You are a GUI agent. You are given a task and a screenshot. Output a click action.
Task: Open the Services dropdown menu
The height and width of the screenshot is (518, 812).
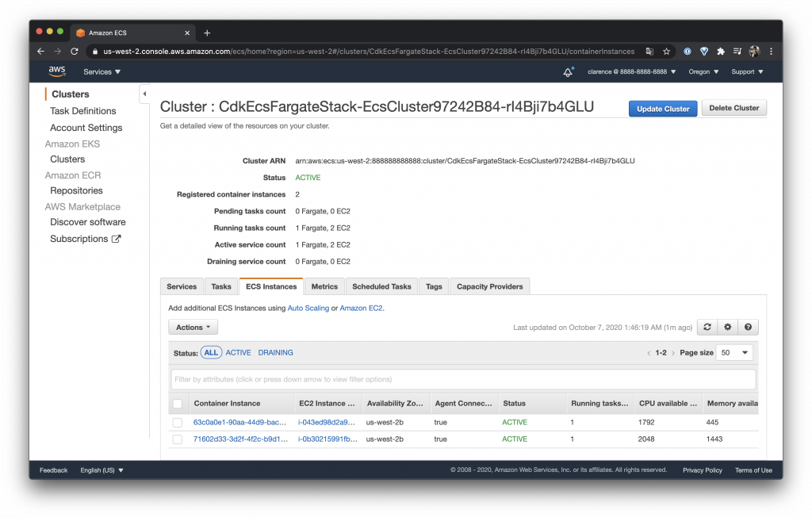[x=102, y=72]
